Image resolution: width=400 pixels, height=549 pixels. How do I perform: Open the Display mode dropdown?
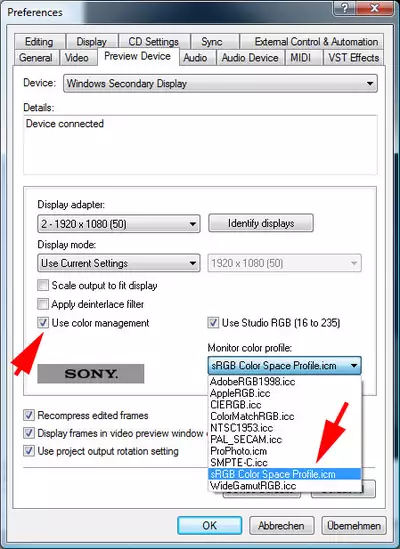pos(119,263)
